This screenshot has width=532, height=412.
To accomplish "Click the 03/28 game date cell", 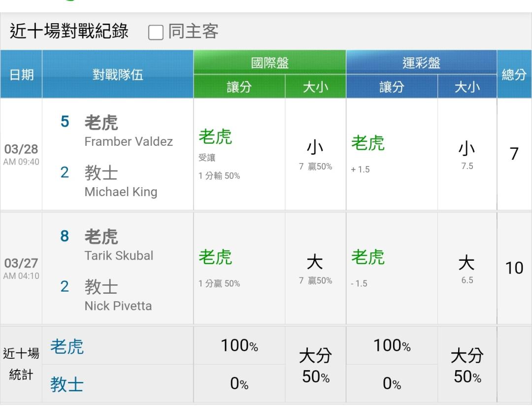I will (x=21, y=154).
